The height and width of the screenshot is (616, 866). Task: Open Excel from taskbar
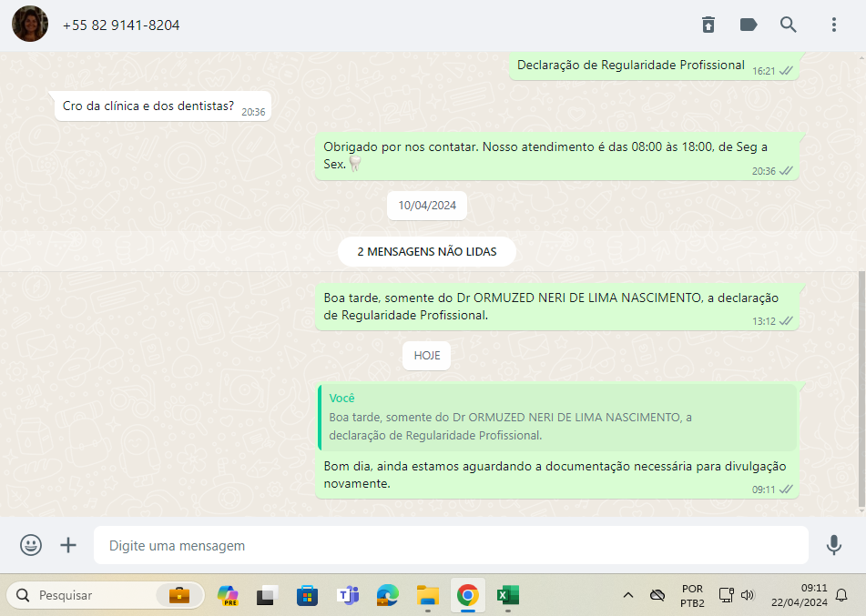pyautogui.click(x=507, y=596)
